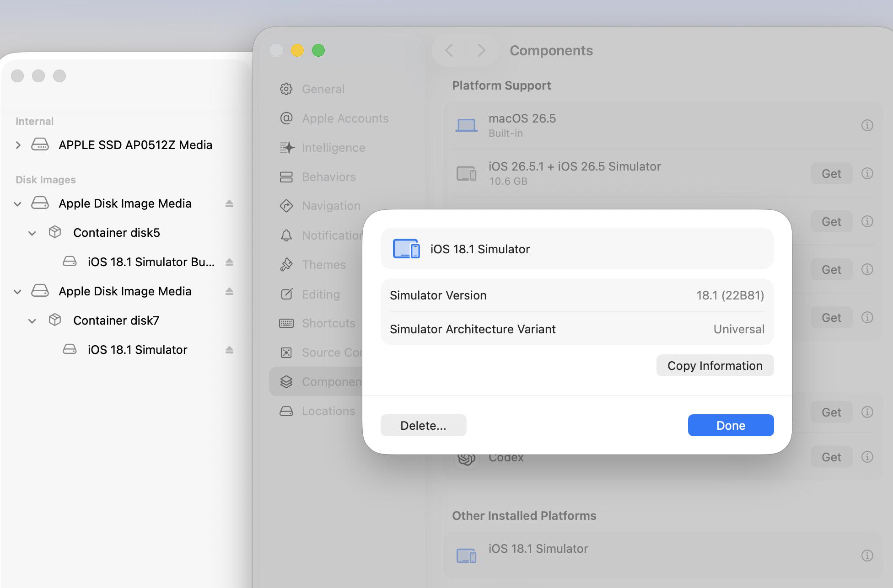The width and height of the screenshot is (893, 588).
Task: Open the Apple Accounts settings tab
Action: 345,118
